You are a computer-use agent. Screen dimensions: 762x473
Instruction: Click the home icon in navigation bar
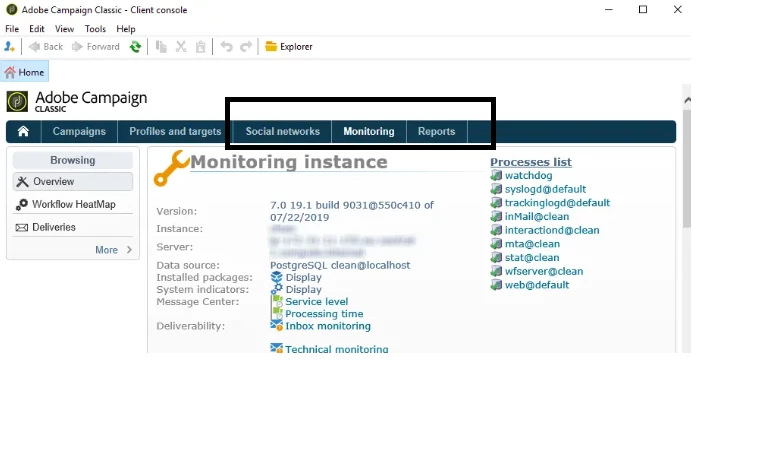[x=23, y=131]
